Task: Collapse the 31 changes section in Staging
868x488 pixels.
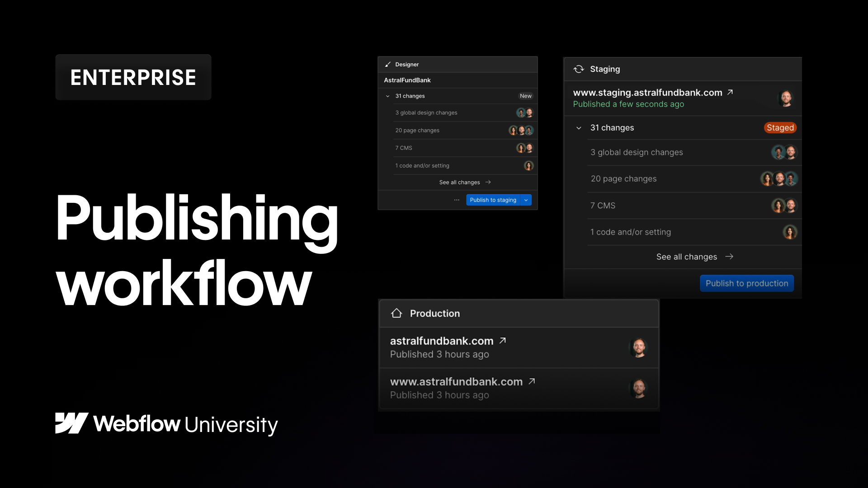Action: (578, 127)
